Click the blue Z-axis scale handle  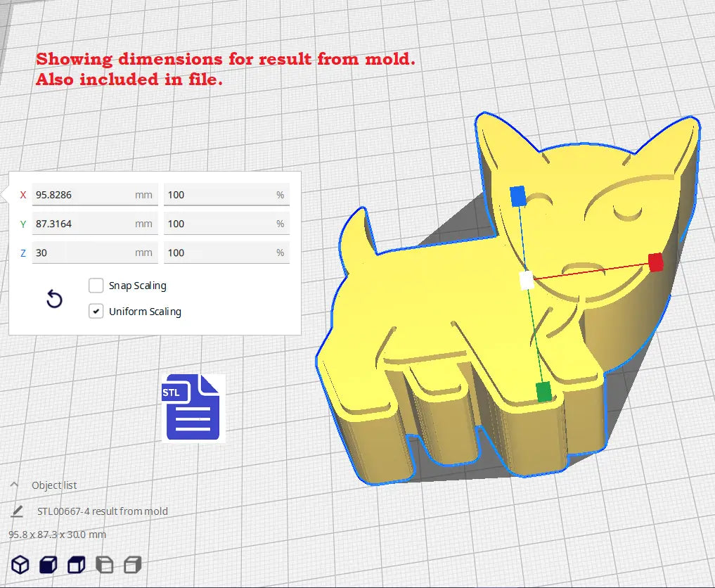(x=518, y=196)
